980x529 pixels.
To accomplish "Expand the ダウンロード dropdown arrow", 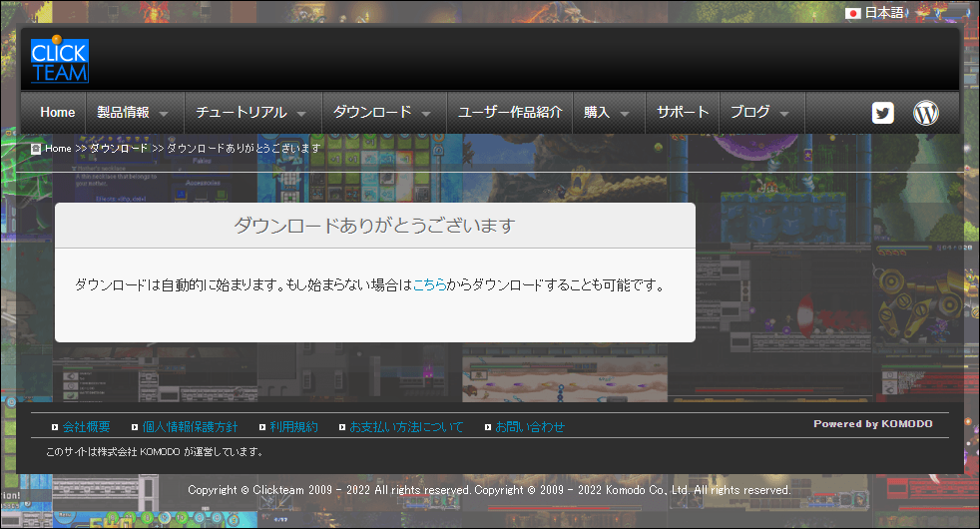I will point(426,114).
